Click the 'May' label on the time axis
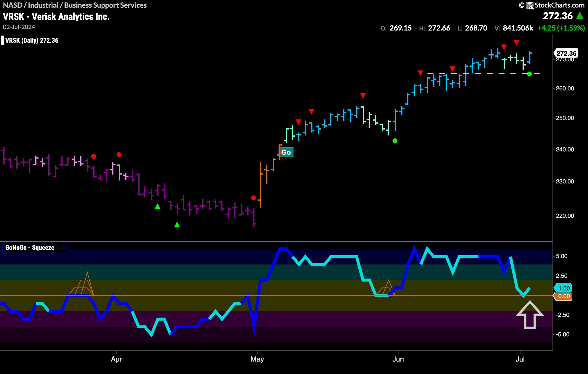588x374 pixels. tap(257, 359)
